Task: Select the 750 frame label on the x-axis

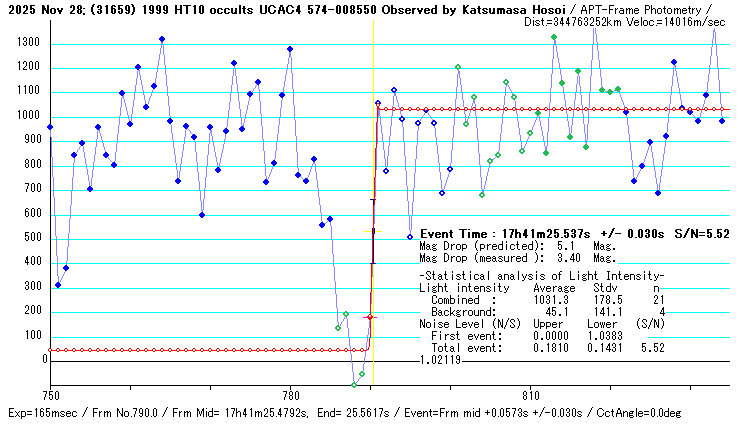Action: 51,396
